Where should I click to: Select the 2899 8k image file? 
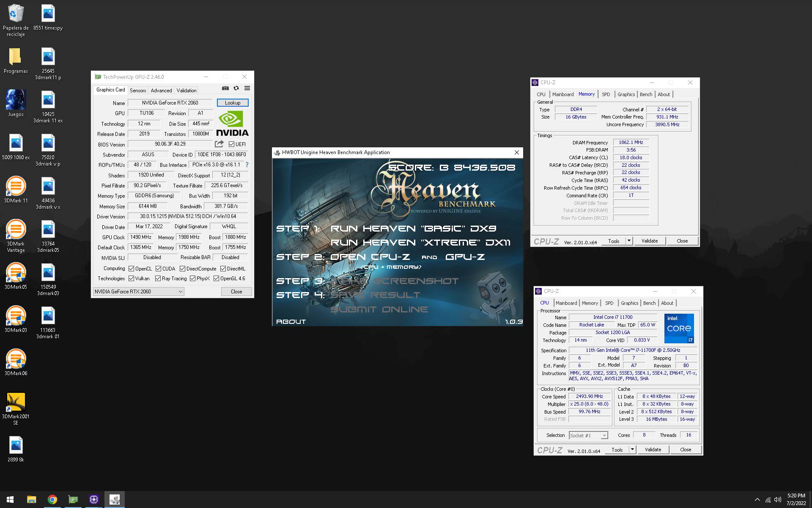[16, 449]
